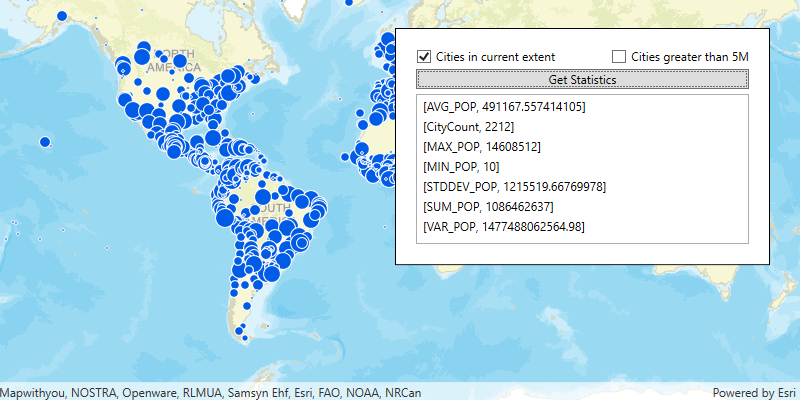Pick the MIN_POP entry in the list

pos(461,167)
